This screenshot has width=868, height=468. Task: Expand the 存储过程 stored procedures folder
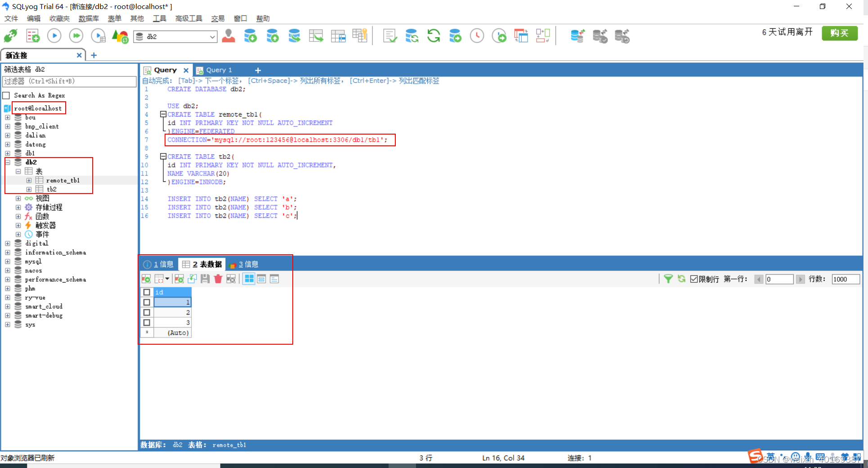click(x=18, y=207)
